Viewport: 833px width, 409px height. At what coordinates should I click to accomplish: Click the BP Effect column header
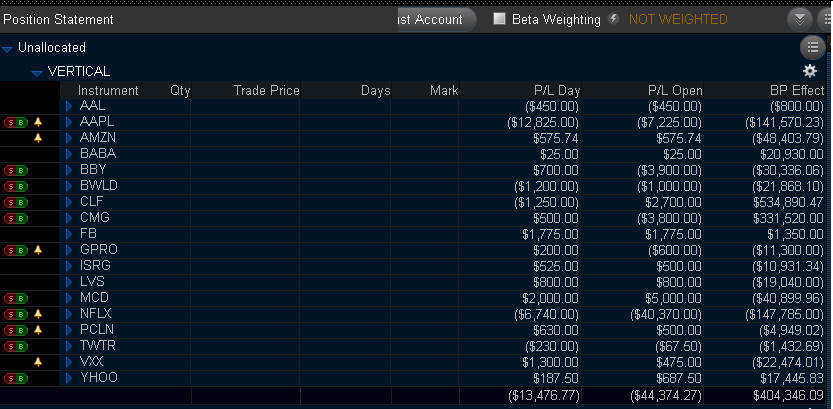[793, 90]
